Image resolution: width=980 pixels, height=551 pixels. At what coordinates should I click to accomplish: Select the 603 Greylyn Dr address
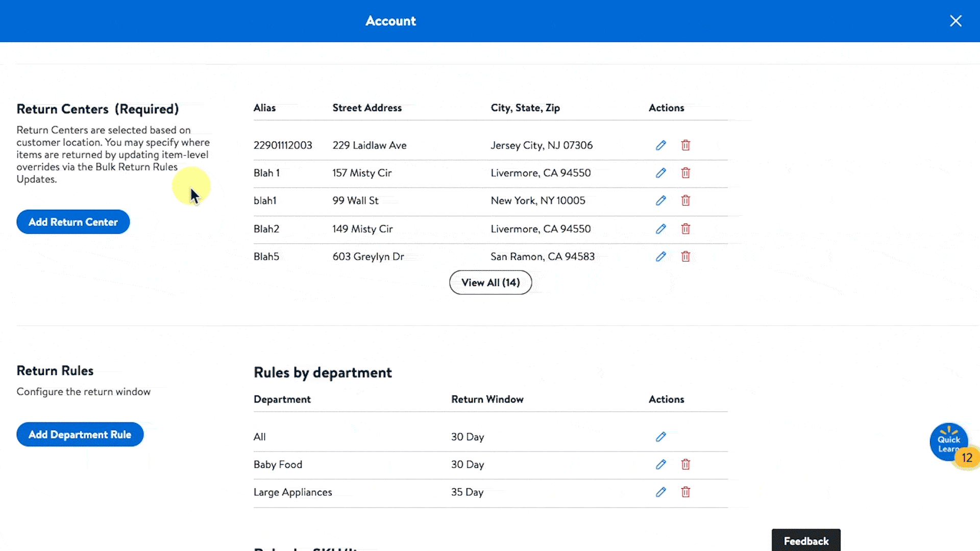point(368,257)
